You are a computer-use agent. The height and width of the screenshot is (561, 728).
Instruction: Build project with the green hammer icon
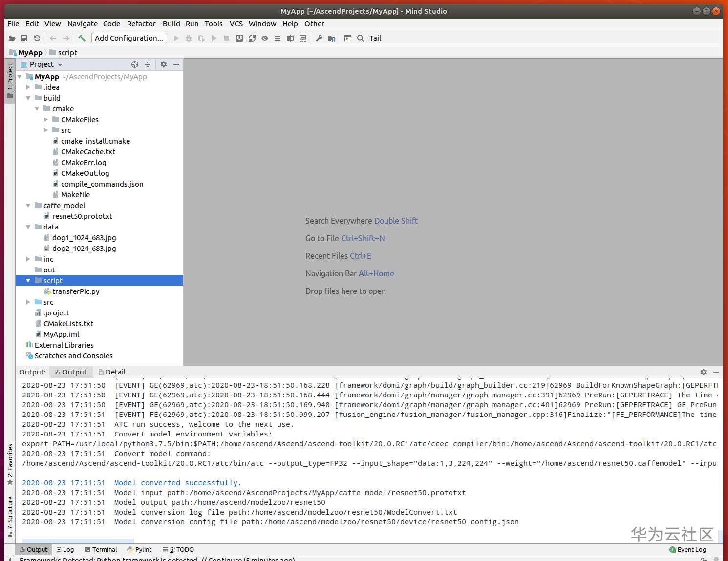point(82,38)
